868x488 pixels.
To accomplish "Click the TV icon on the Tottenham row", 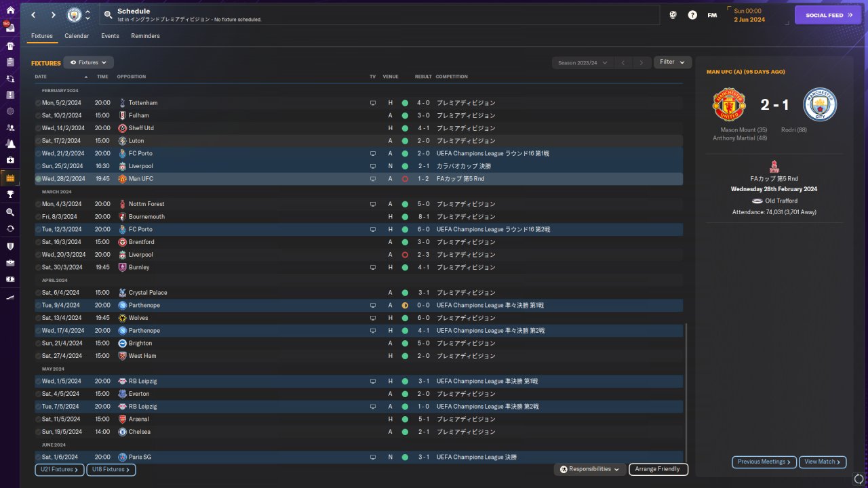I will coord(372,103).
